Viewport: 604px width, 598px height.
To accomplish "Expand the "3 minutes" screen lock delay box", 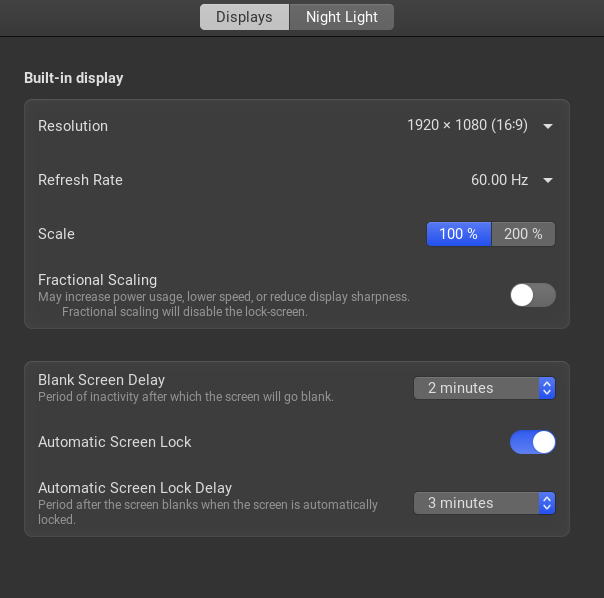I will [475, 503].
